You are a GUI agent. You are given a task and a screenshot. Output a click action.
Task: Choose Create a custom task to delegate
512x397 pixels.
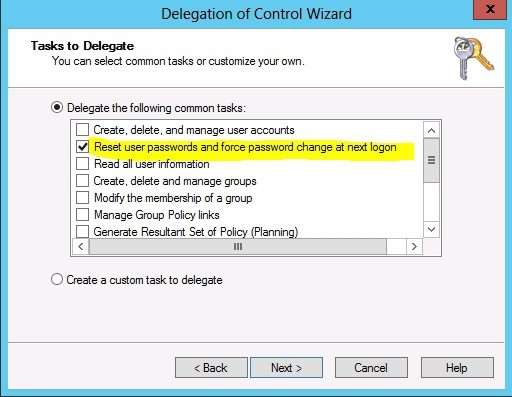pyautogui.click(x=57, y=279)
